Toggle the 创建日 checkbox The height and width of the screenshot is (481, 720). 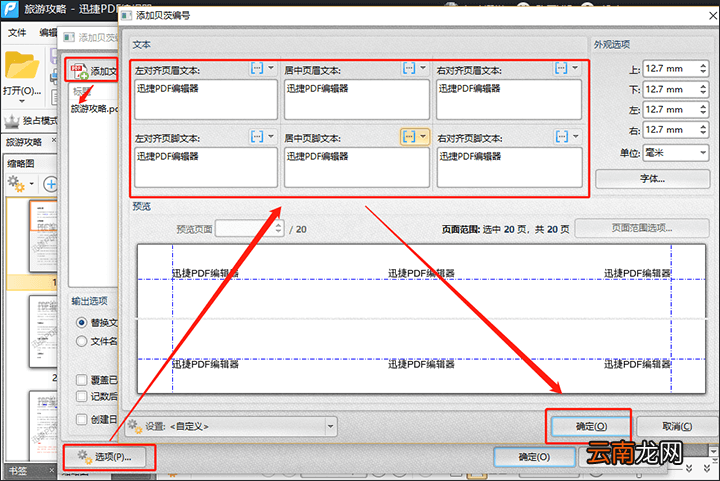coord(81,419)
